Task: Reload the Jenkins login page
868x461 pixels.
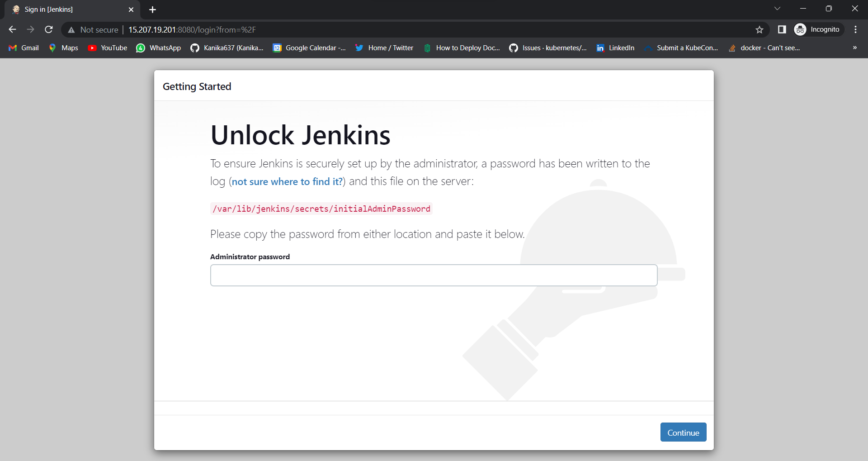Action: coord(49,29)
